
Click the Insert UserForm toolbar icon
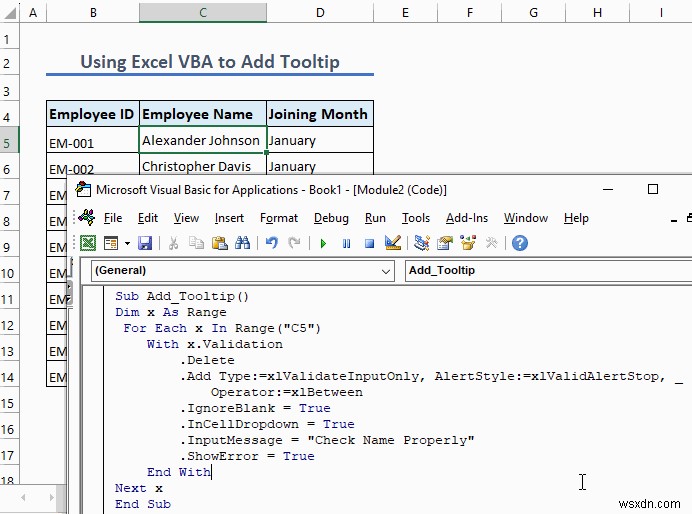111,243
